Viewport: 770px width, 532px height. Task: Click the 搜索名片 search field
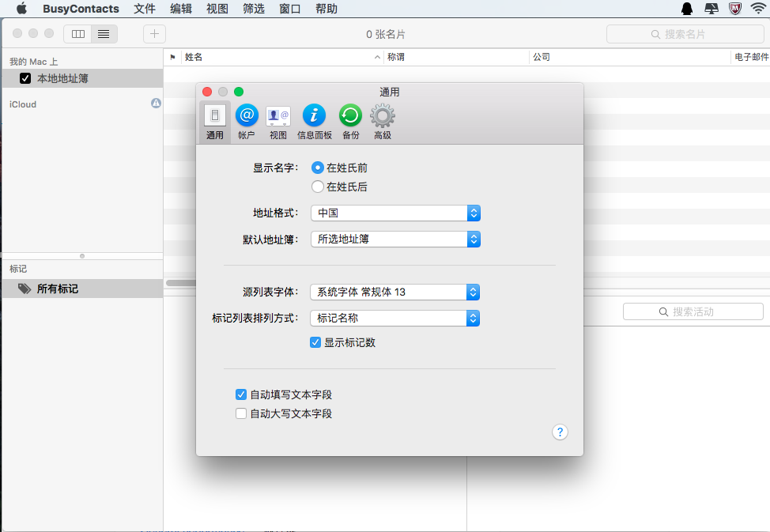[x=685, y=34]
